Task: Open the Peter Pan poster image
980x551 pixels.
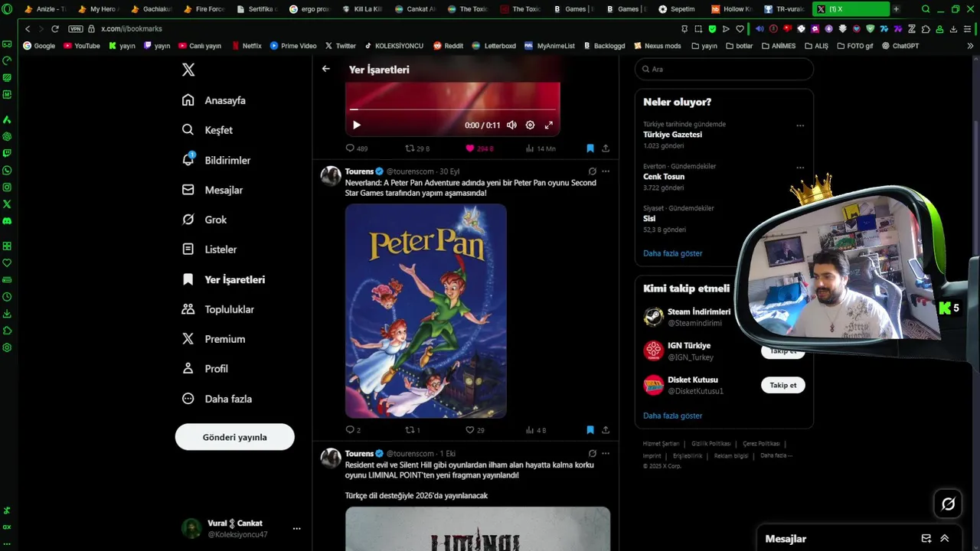Action: [x=426, y=311]
